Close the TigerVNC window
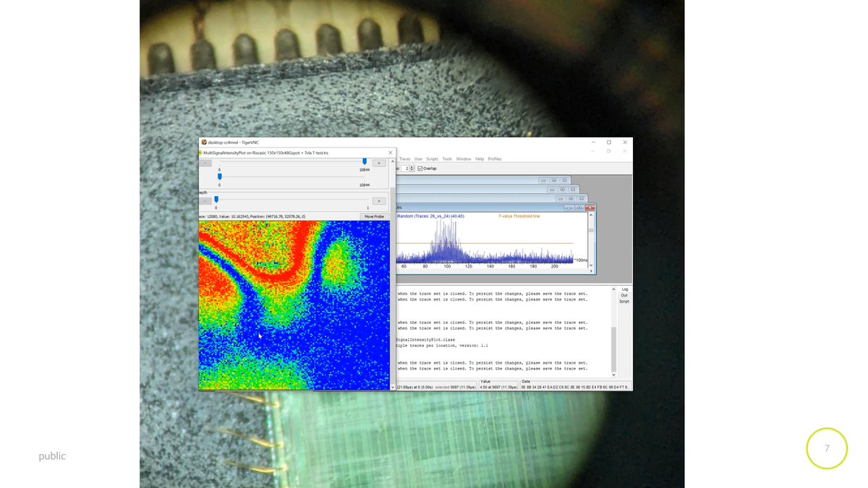 coord(625,142)
